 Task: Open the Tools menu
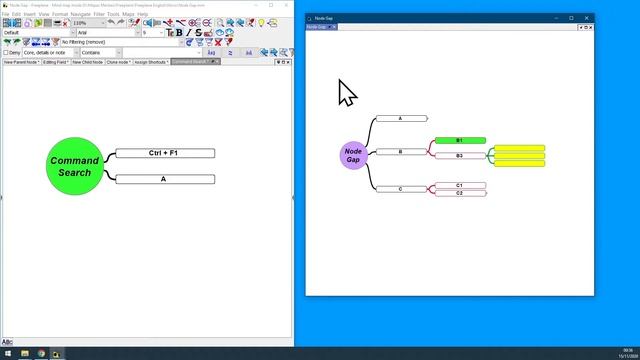[x=113, y=14]
